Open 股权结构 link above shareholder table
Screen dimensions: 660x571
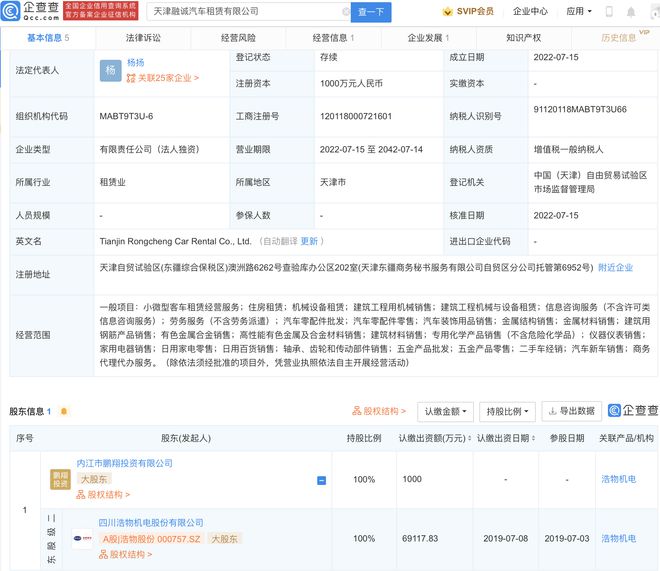(379, 411)
